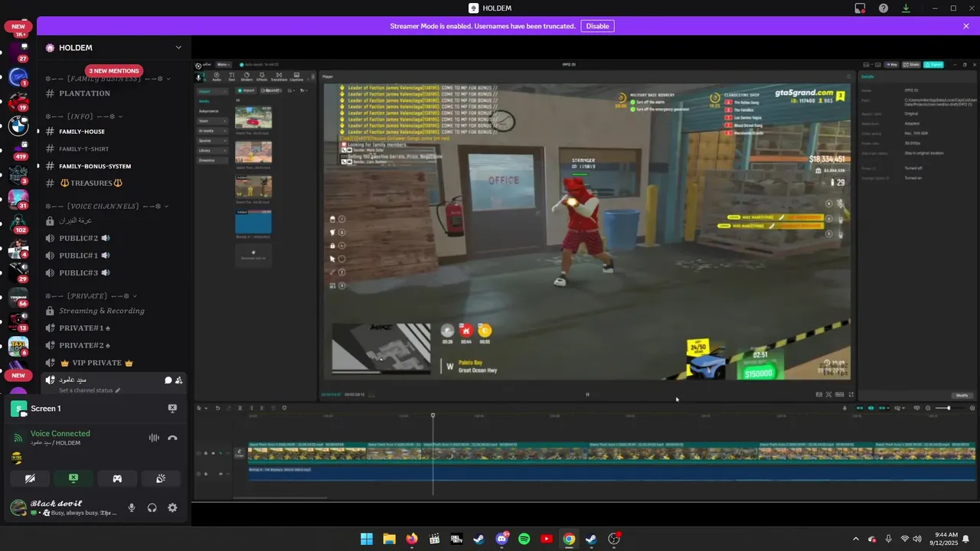Click the Voice Connected status text
980x551 pixels.
60,433
